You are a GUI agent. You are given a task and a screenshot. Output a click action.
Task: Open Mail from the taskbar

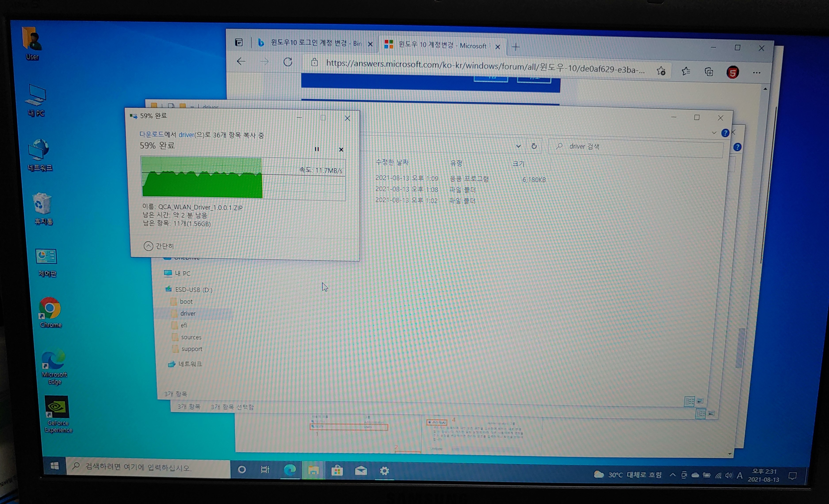361,471
